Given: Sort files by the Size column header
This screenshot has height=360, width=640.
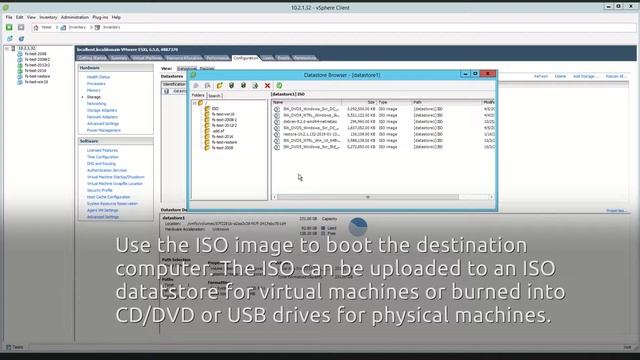Looking at the screenshot, I should tap(359, 102).
